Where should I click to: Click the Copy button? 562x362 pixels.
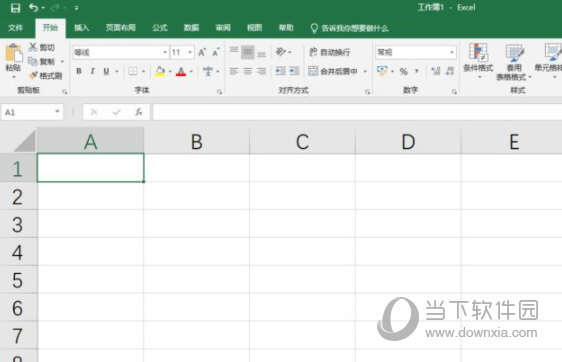tap(42, 62)
